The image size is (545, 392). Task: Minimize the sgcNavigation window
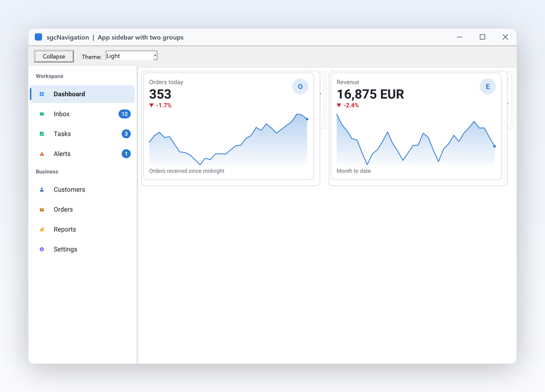(459, 37)
